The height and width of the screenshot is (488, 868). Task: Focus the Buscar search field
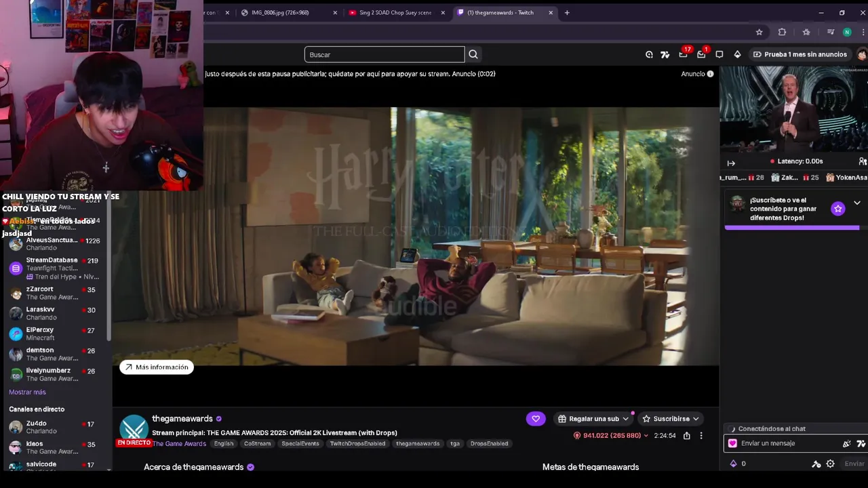[384, 54]
